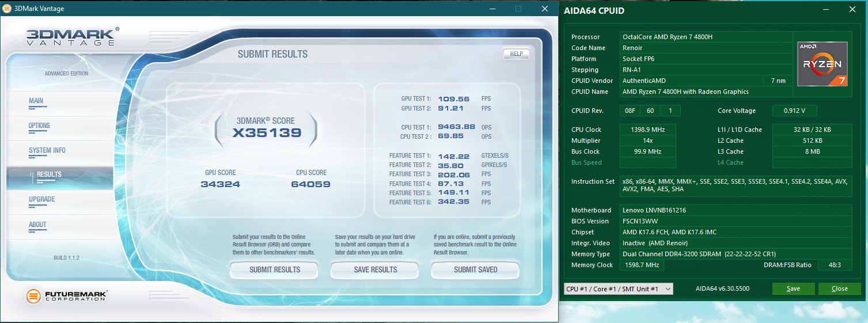Click the Bus Clock value 99.9 MHz
The width and height of the screenshot is (868, 323).
click(x=648, y=151)
